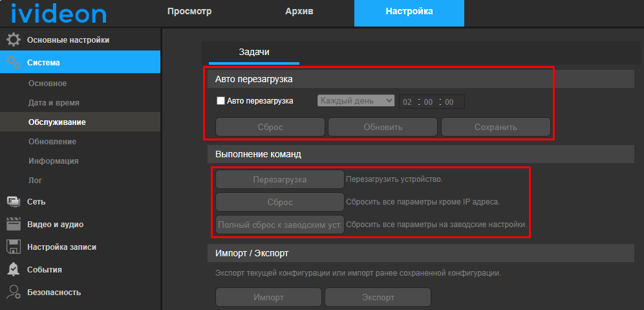Go to Дата и время settings
Viewport: 644px width, 310px height.
[x=54, y=103]
